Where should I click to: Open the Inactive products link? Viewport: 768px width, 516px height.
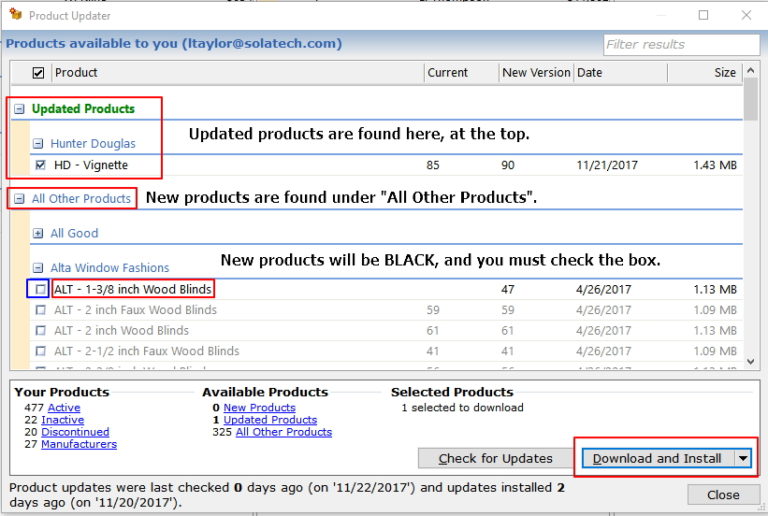pos(62,420)
